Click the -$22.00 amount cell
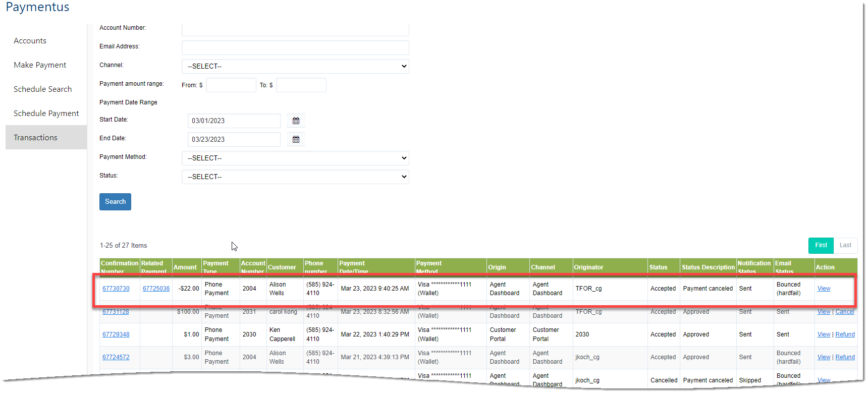 pyautogui.click(x=189, y=289)
